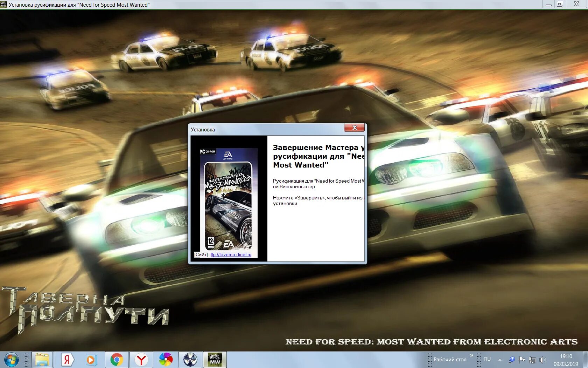This screenshot has width=588, height=368.
Task: Launch Google Chrome from the taskbar
Action: coord(117,360)
